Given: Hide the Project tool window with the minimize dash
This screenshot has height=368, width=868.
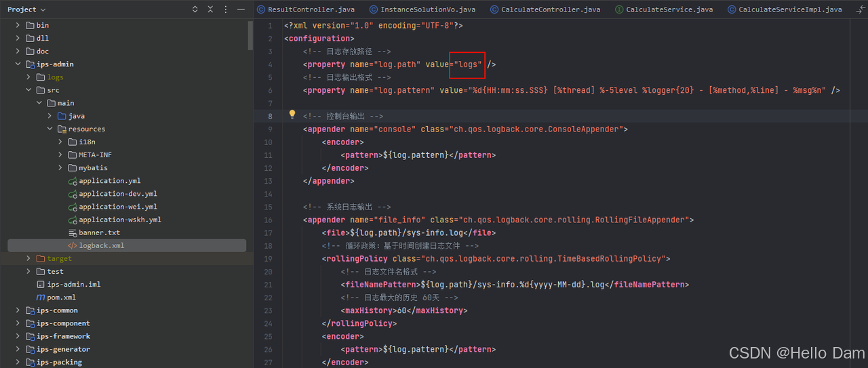Looking at the screenshot, I should pos(241,9).
